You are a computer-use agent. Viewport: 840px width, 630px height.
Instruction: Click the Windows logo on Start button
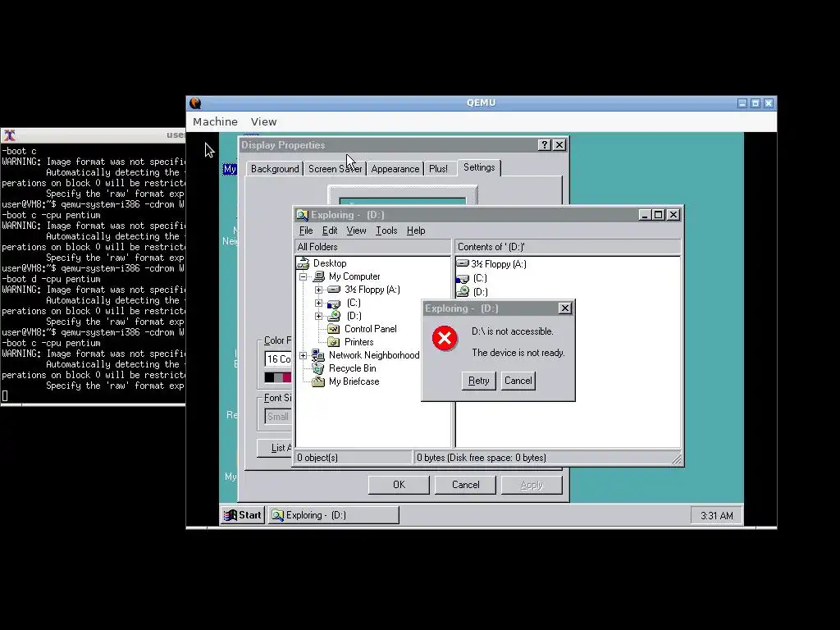coord(231,515)
